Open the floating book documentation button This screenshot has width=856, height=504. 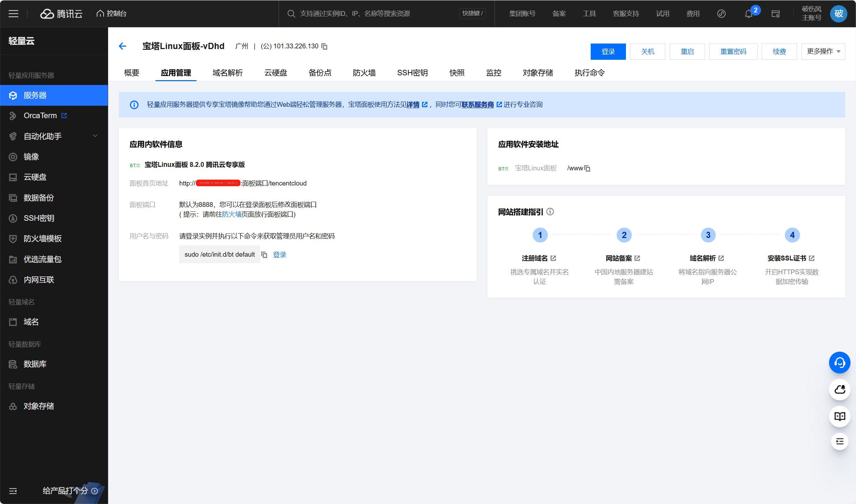839,416
